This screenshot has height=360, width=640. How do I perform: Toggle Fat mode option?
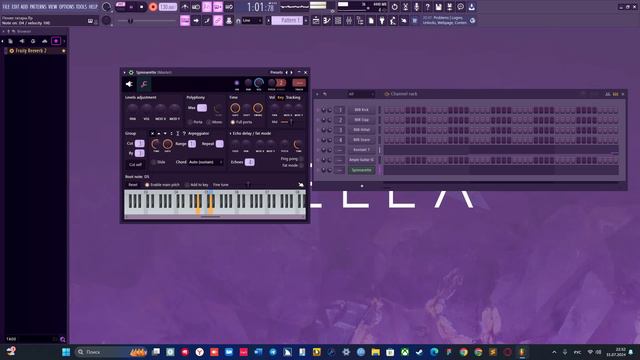pos(293,165)
